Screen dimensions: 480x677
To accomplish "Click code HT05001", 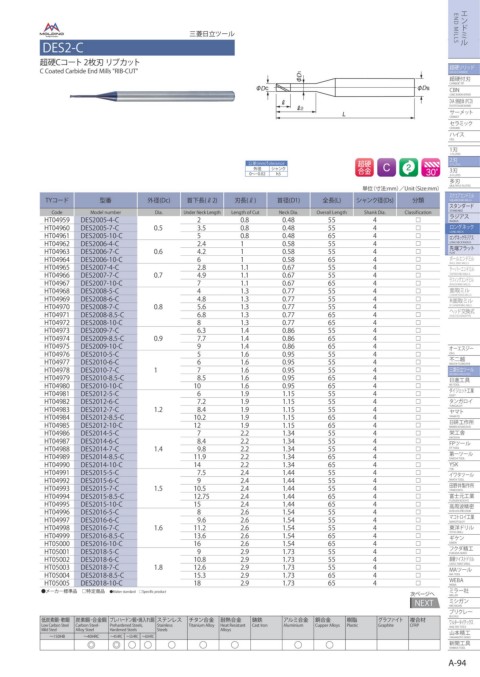I will 57,551.
